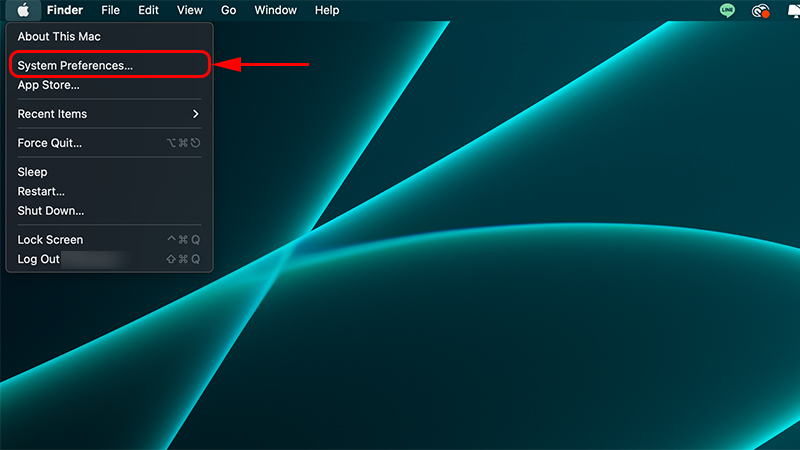
Task: Expand the Recent Items submenu
Action: pyautogui.click(x=109, y=114)
